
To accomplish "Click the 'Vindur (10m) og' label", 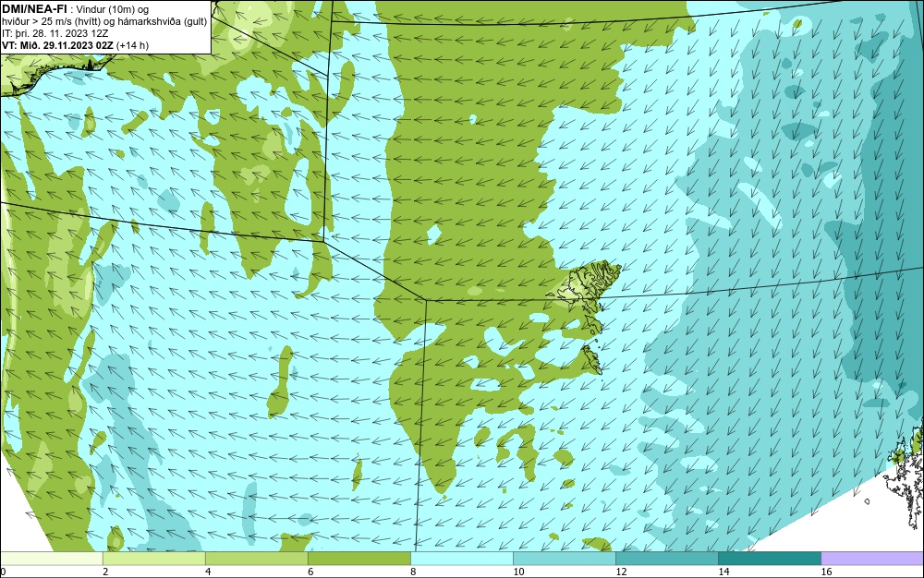I will click(113, 9).
